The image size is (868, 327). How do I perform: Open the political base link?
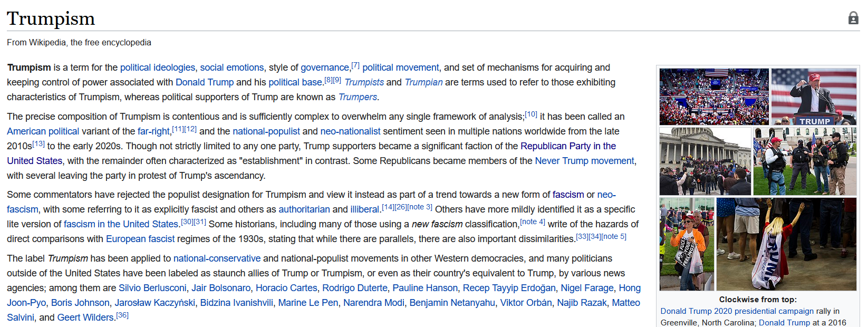[x=295, y=82]
